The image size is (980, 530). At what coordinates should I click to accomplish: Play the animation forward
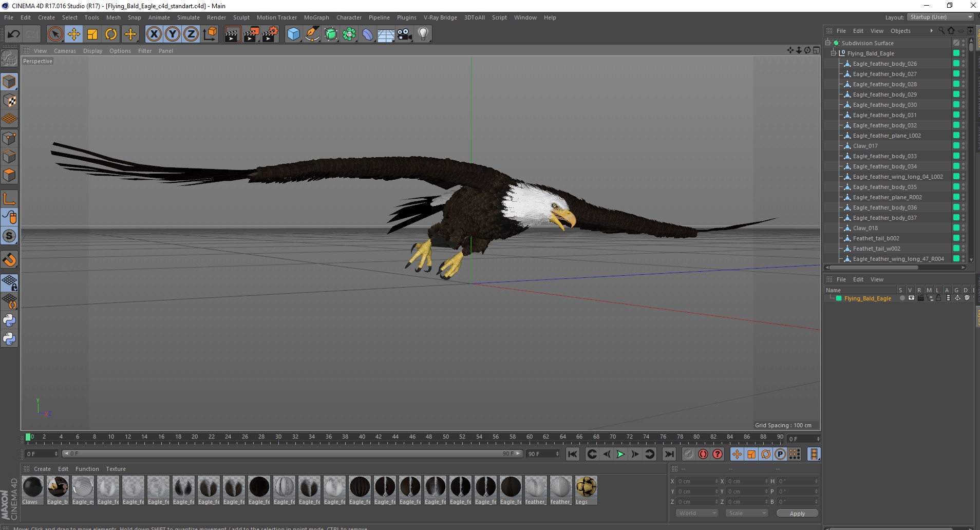tap(620, 454)
